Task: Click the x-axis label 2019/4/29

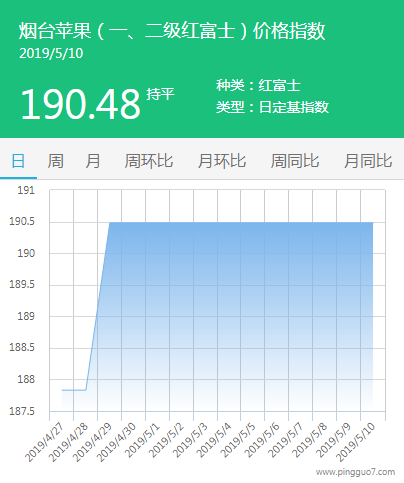Action: point(92,442)
